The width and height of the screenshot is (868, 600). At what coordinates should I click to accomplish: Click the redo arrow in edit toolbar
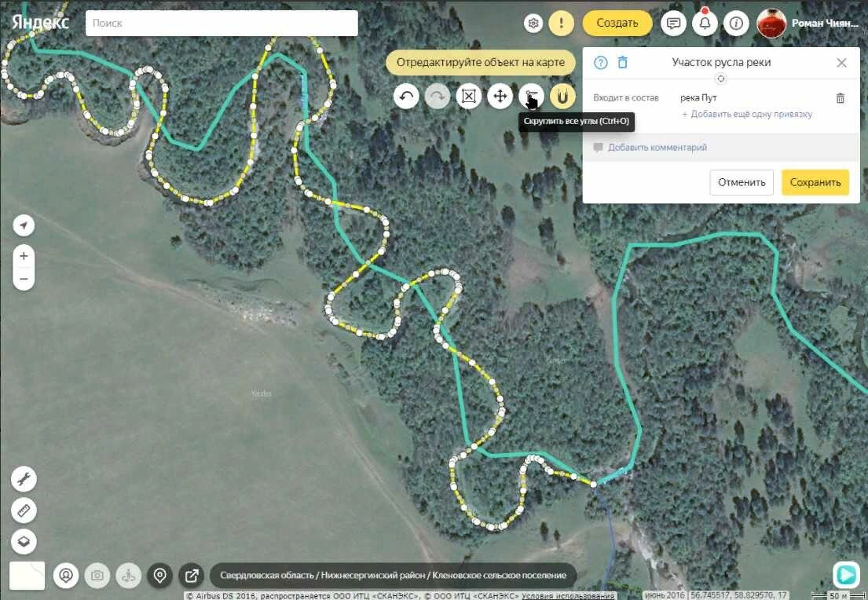pyautogui.click(x=438, y=97)
